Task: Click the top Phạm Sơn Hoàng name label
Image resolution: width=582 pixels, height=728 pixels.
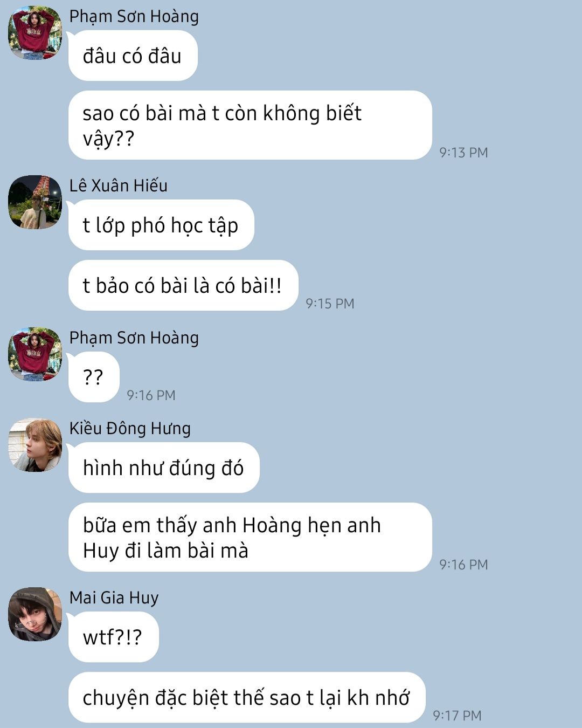Action: pyautogui.click(x=134, y=16)
